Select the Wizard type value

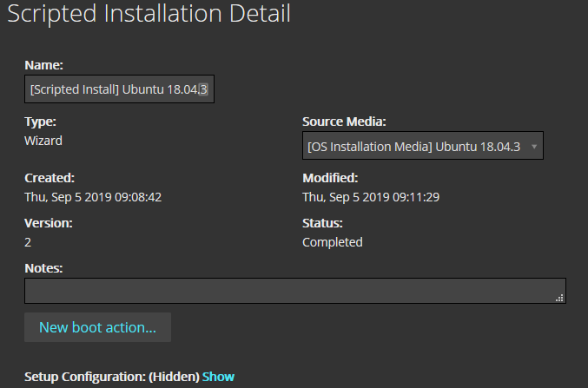point(43,140)
